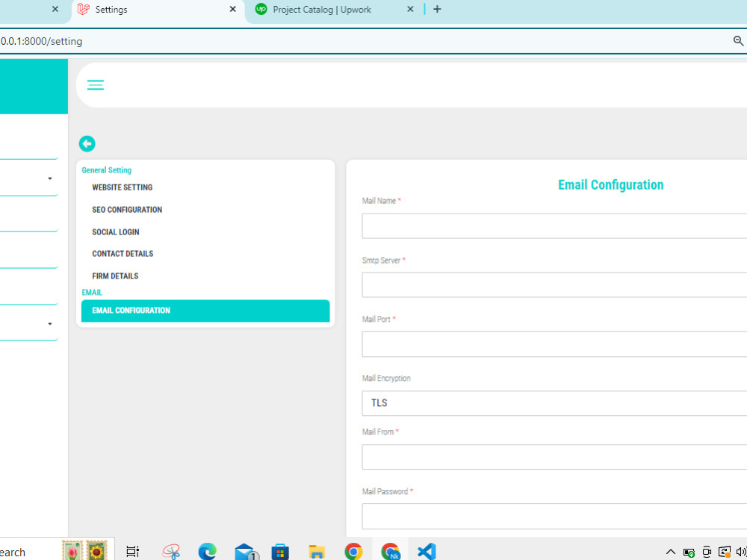This screenshot has width=747, height=560.
Task: Open Visual Studio Code from the taskbar
Action: click(x=427, y=552)
